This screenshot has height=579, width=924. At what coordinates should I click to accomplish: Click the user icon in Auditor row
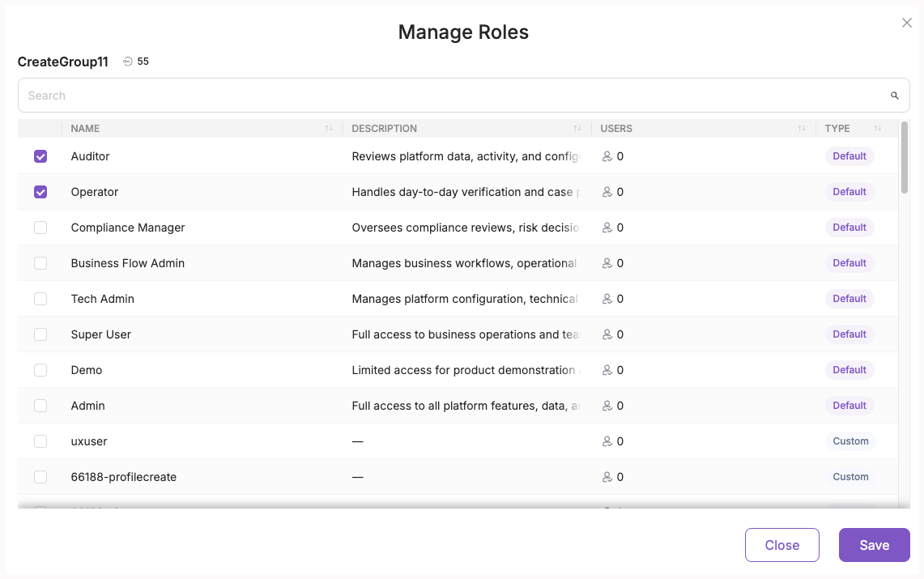click(x=607, y=156)
